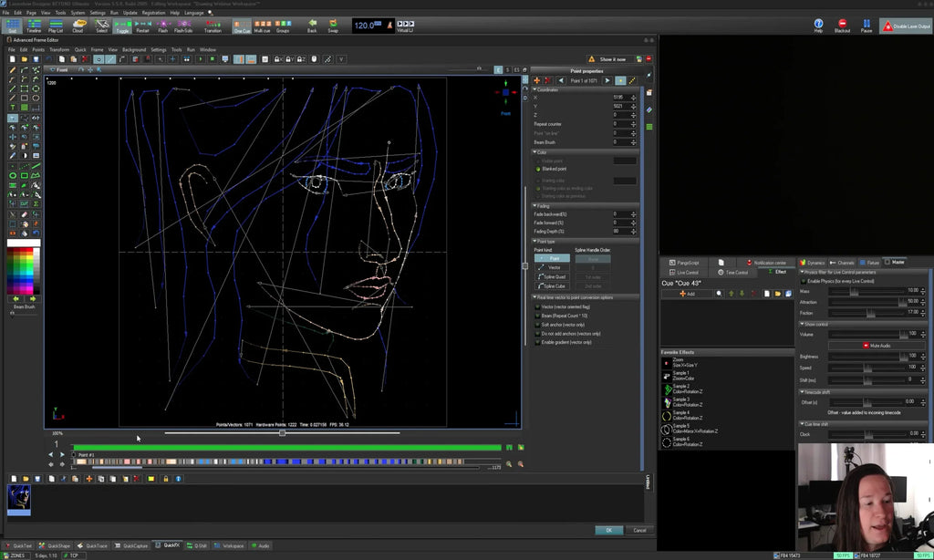Click the Disable Laser Output button
Image resolution: width=934 pixels, height=560 pixels.
907,25
